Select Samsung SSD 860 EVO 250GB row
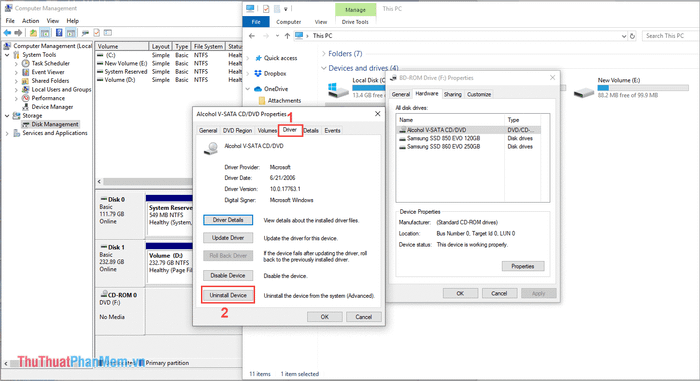The image size is (700, 381). (468, 147)
